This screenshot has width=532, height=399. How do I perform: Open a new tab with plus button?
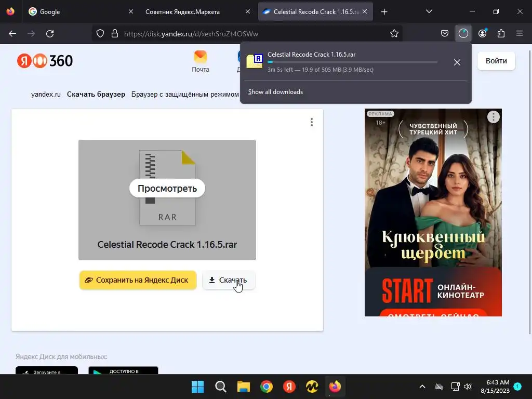[x=384, y=12]
